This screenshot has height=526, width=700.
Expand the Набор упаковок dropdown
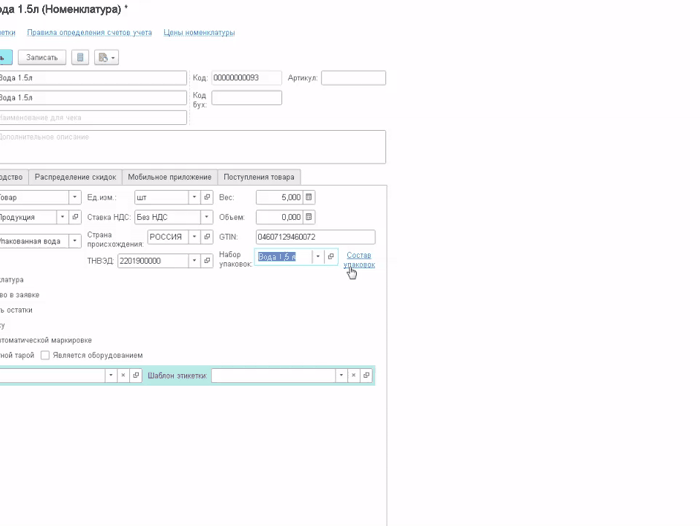pyautogui.click(x=318, y=257)
